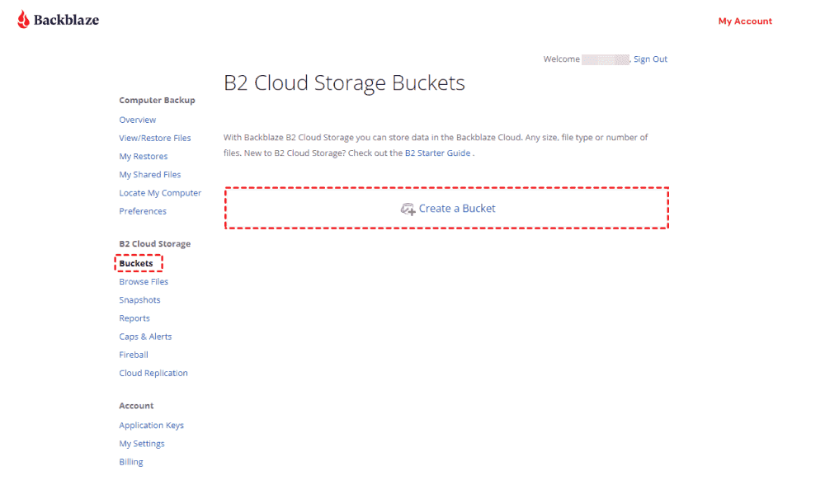Click the bucket icon beside Create a Bucket
The image size is (825, 504).
click(x=408, y=210)
